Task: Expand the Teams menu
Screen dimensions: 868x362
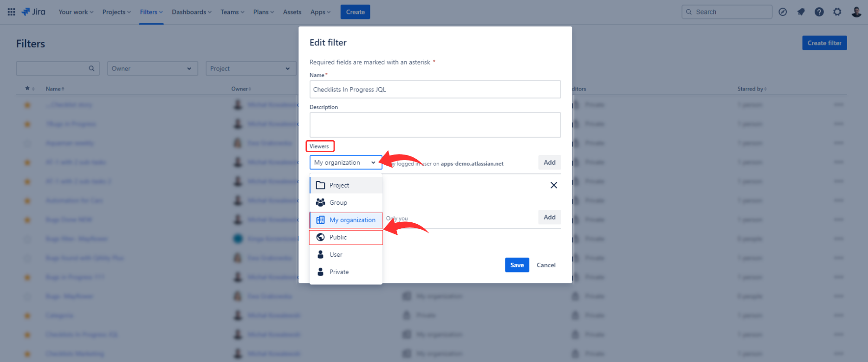Action: [233, 12]
